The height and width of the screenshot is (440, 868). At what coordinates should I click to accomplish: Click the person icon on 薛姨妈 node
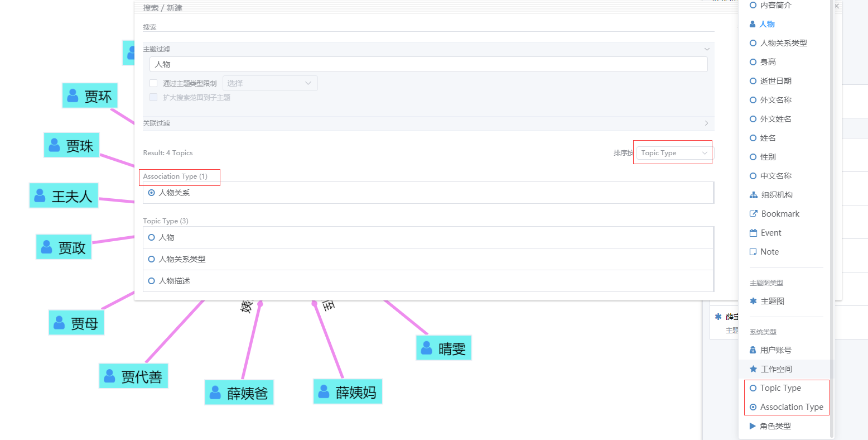click(x=324, y=392)
